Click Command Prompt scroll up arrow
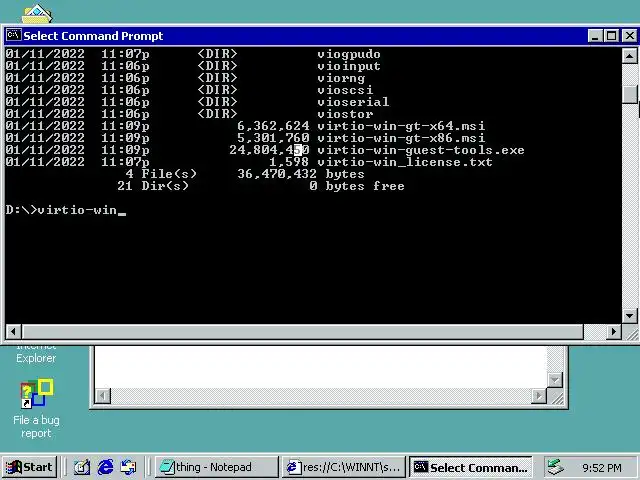The image size is (640, 480). tap(629, 56)
